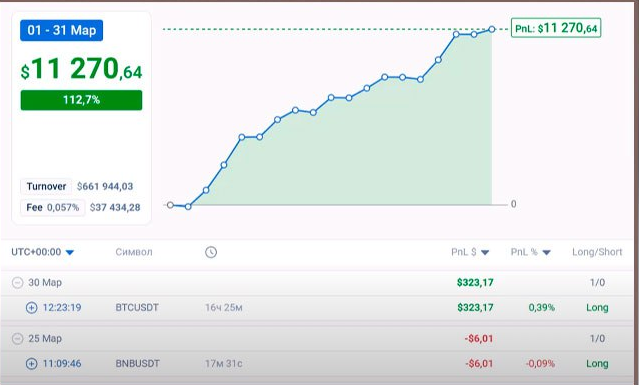This screenshot has height=385, width=639.
Task: Click the Символ column header
Action: pos(134,252)
